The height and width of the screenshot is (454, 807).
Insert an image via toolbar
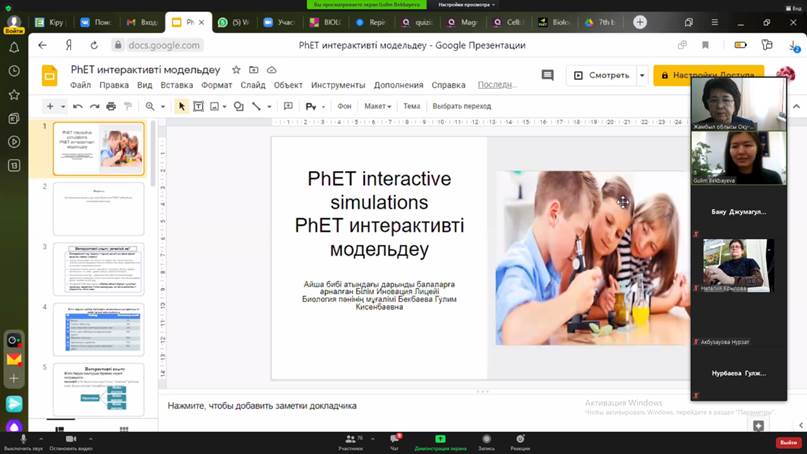coord(215,106)
